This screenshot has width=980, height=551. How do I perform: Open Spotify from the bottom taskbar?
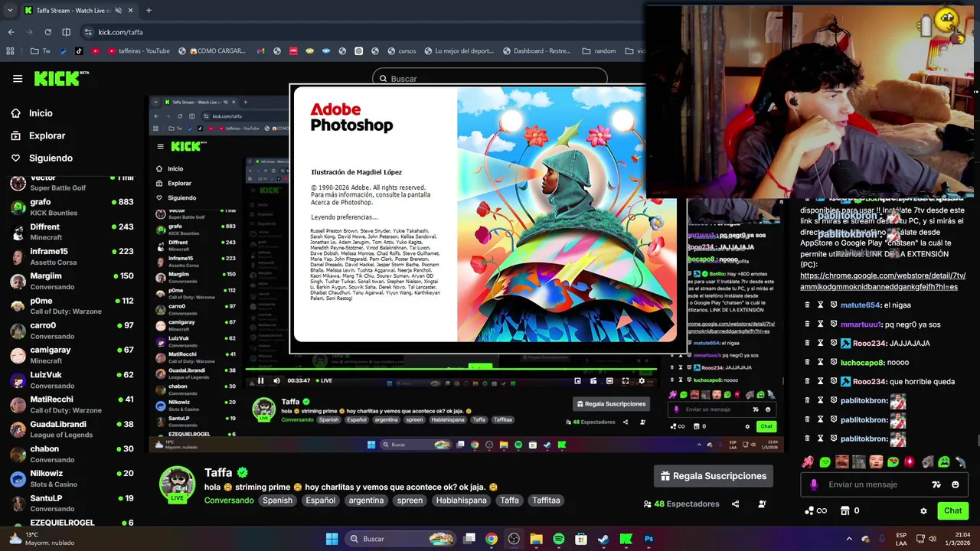tap(559, 539)
